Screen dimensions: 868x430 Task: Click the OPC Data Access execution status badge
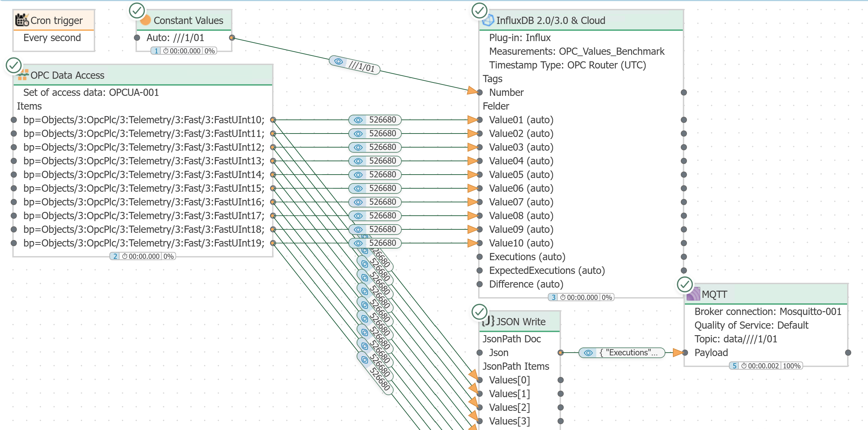click(143, 256)
